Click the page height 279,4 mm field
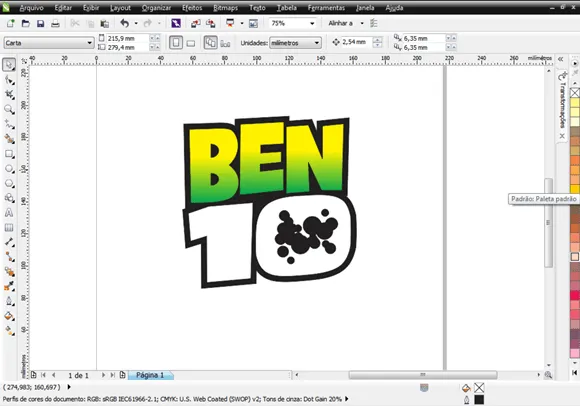Screen dimensions: 580x406 tap(128, 47)
